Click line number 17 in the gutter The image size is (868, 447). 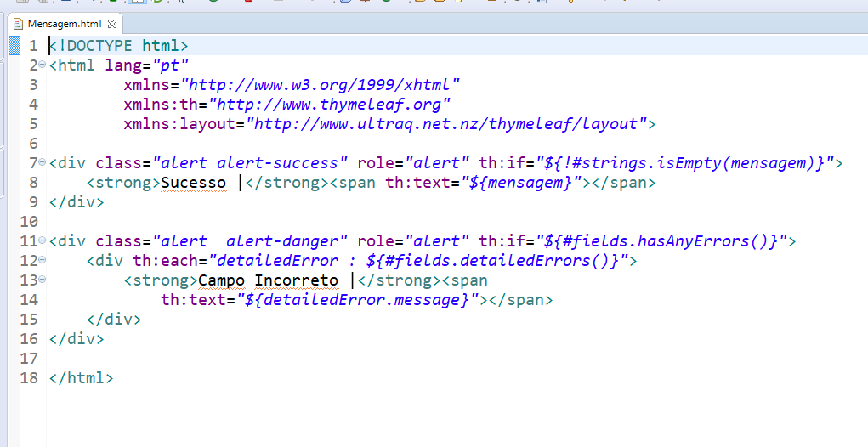click(29, 358)
